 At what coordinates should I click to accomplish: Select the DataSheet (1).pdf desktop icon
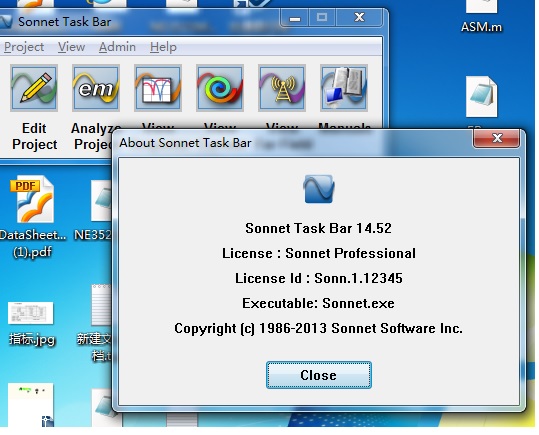click(33, 217)
